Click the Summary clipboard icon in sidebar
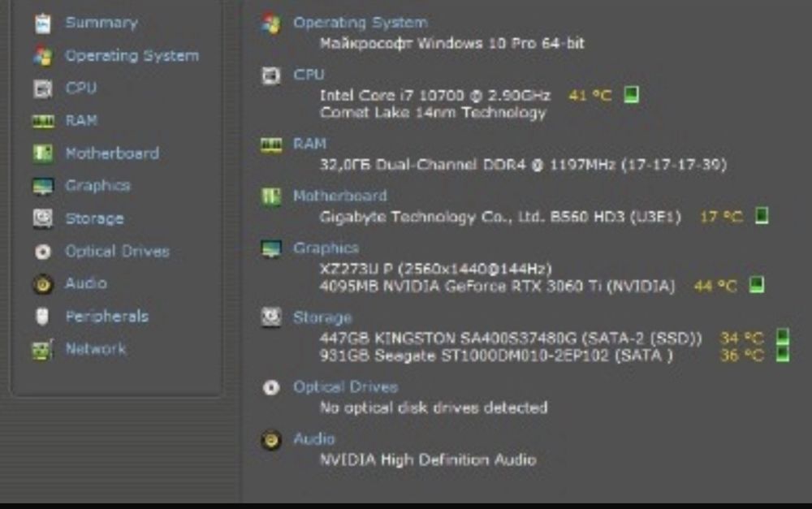Image resolution: width=812 pixels, height=509 pixels. click(43, 23)
